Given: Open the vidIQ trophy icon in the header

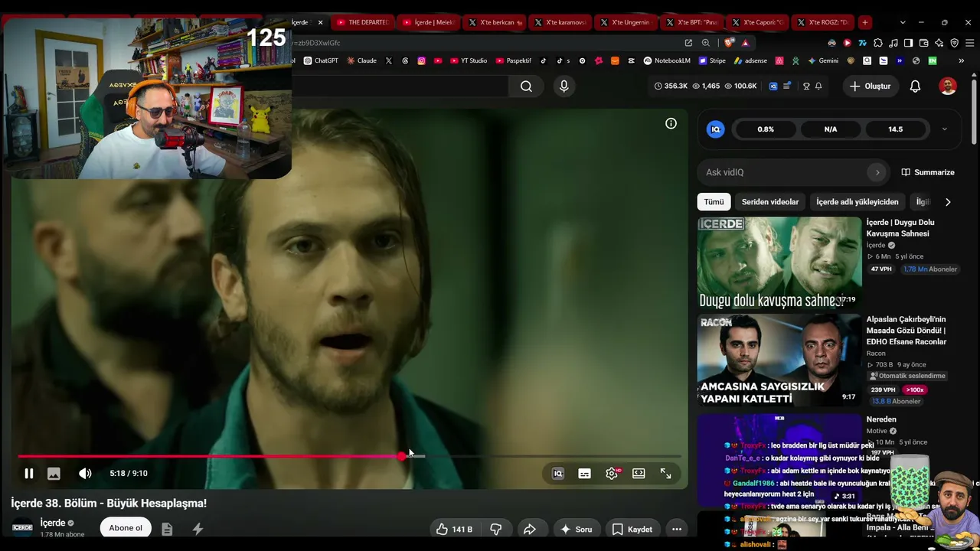Looking at the screenshot, I should tap(806, 86).
